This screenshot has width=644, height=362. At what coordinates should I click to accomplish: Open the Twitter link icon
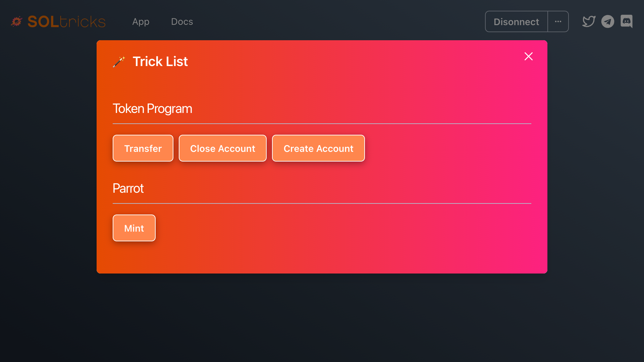[x=589, y=21]
